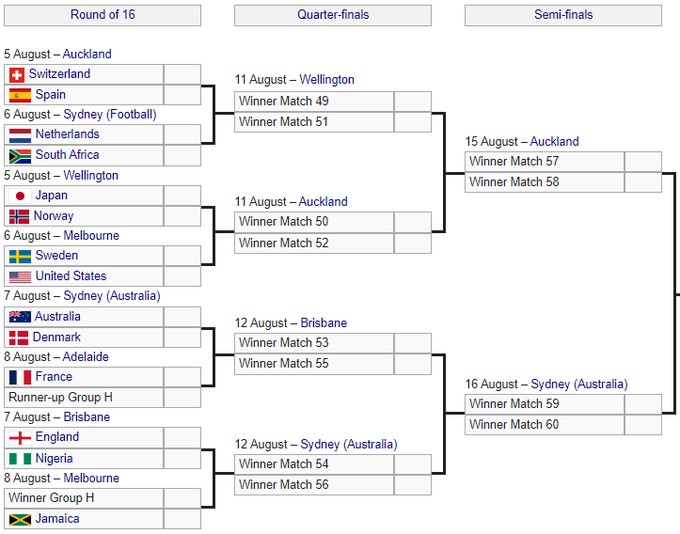Click the Round of 16 header link

click(x=102, y=15)
